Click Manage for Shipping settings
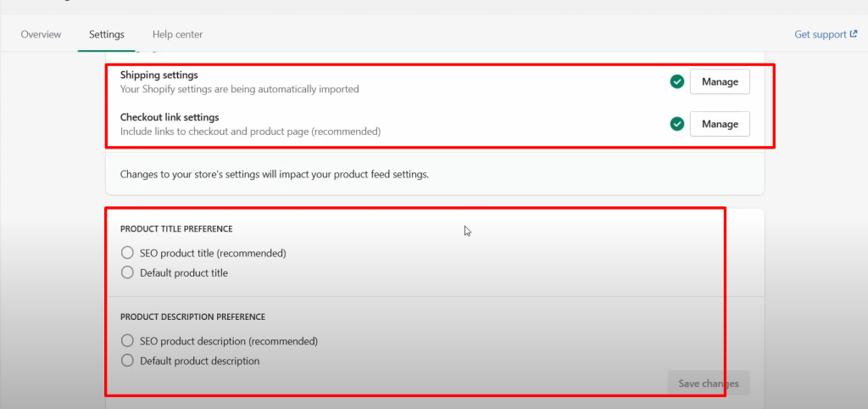 tap(720, 81)
